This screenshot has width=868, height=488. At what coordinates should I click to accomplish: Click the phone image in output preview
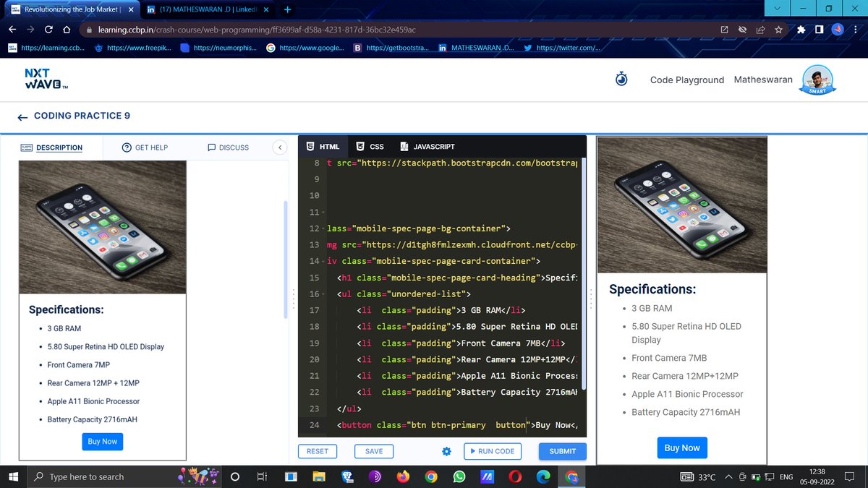point(681,205)
